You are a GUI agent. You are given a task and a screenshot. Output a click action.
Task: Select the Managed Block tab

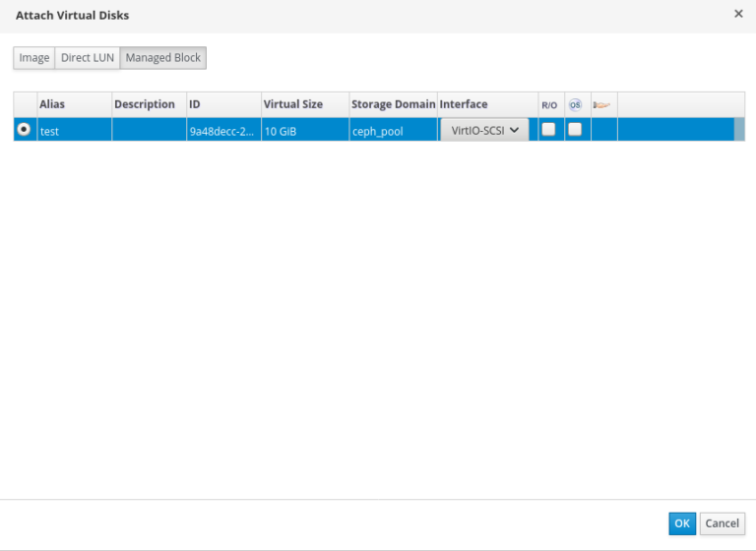[x=162, y=58]
